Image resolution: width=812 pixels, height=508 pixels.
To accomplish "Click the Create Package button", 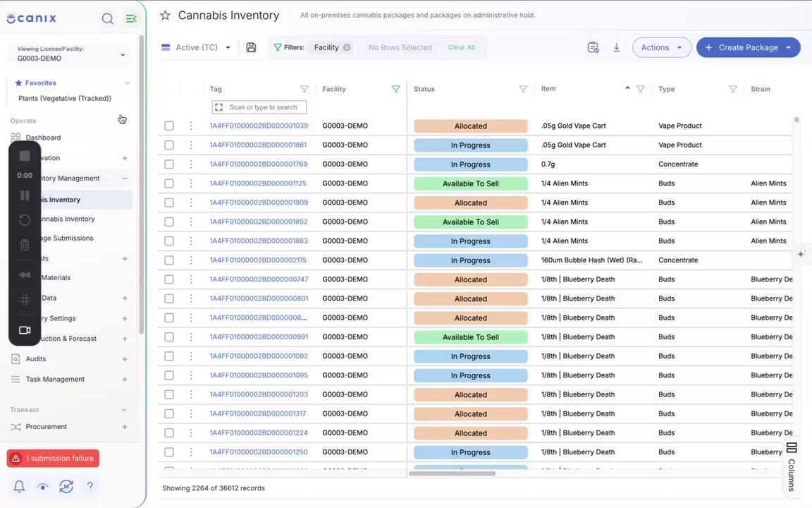I will pos(748,47).
